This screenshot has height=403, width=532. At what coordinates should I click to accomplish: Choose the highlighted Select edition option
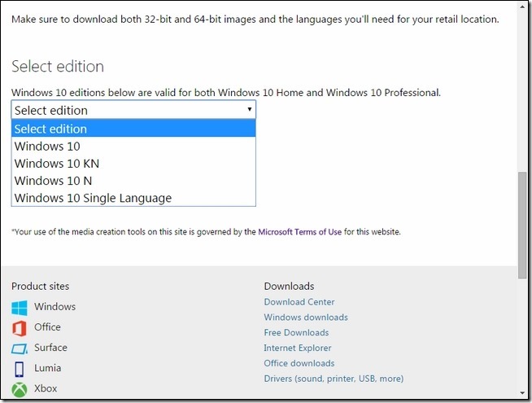[133, 129]
